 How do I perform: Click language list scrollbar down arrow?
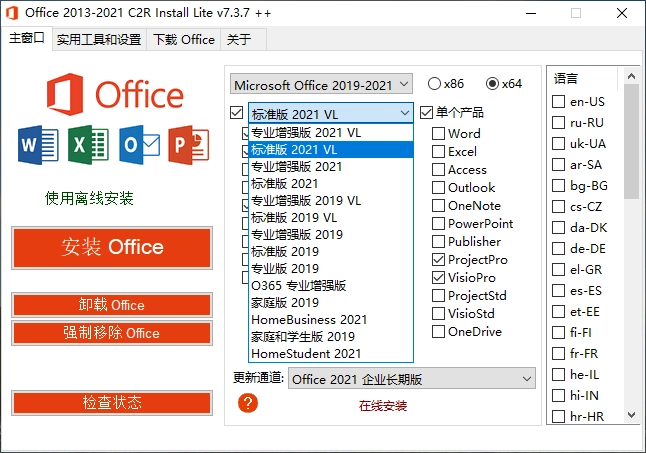pyautogui.click(x=631, y=415)
